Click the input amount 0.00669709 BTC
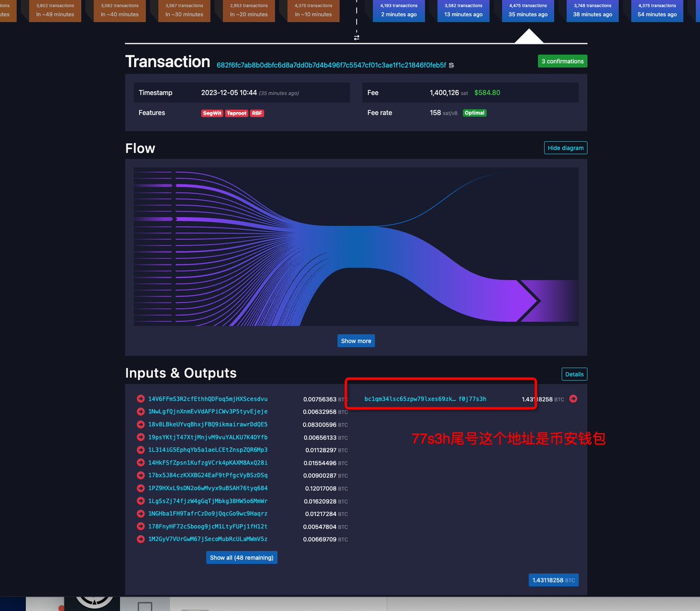700x611 pixels. click(325, 539)
